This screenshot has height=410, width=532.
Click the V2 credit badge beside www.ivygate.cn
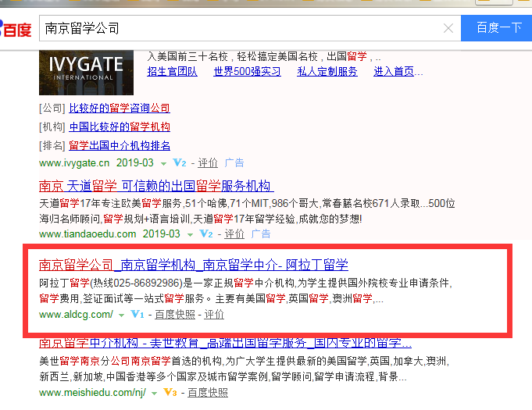180,163
